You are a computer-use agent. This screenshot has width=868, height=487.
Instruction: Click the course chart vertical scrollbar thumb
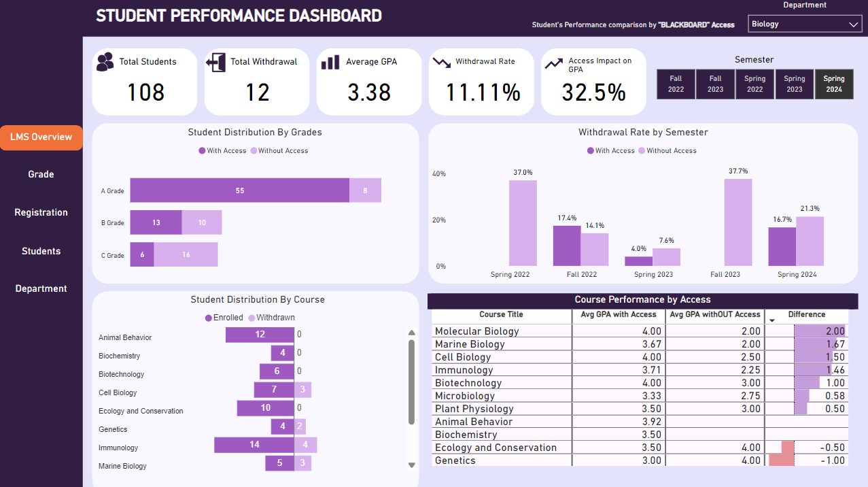411,382
